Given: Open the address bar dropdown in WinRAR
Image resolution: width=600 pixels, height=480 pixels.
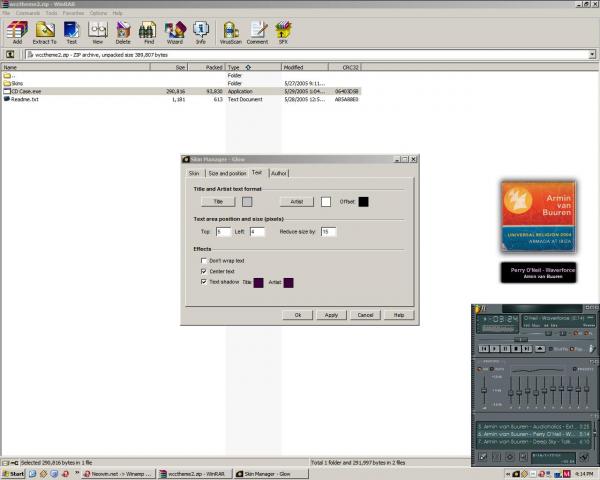Looking at the screenshot, I should coord(592,55).
